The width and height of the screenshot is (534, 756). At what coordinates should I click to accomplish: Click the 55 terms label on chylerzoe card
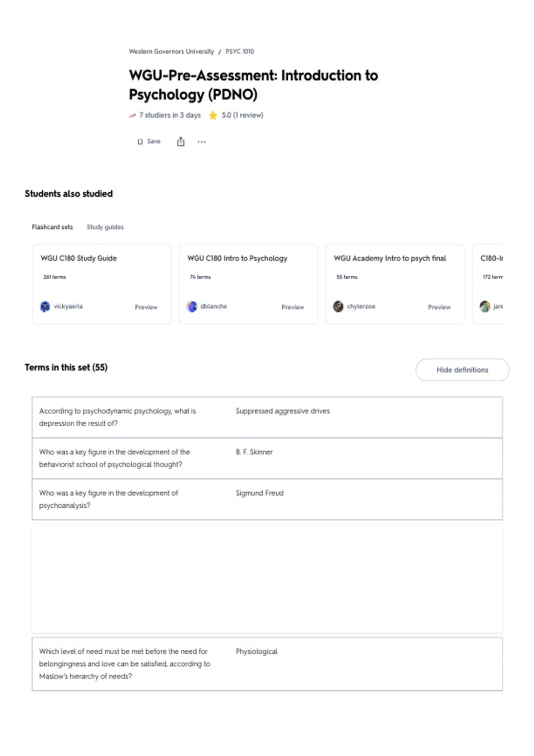(x=347, y=277)
